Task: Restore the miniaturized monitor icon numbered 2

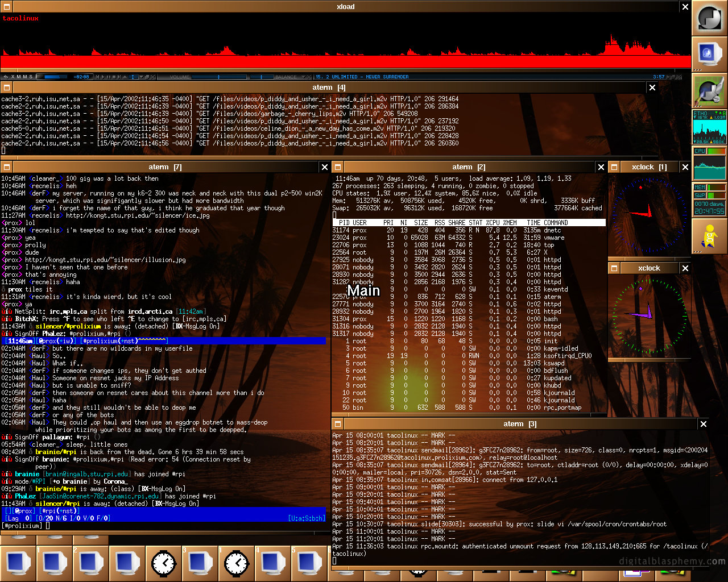Action: 91,563
